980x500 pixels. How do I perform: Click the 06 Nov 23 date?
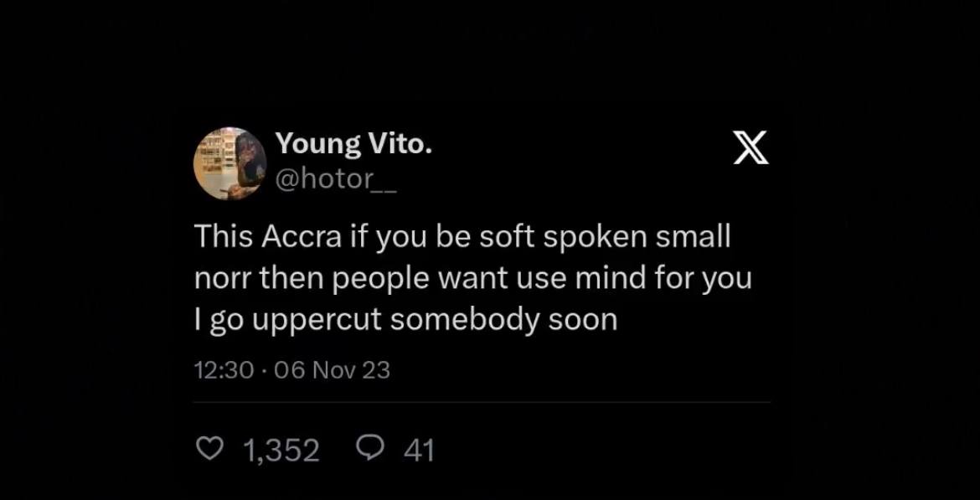coord(332,369)
